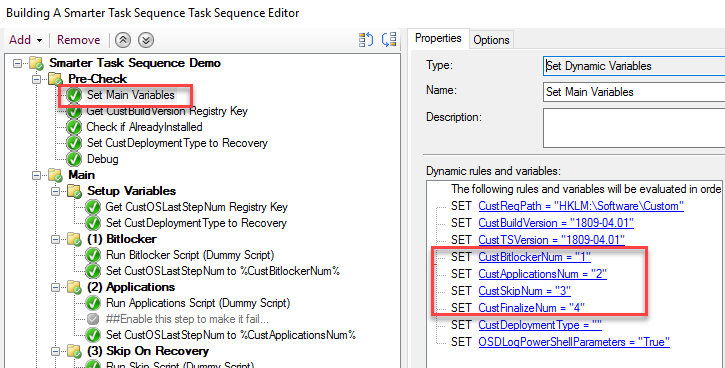Select Set CustOSLastStepNum to %CustApplicationsNum% step

(231, 335)
